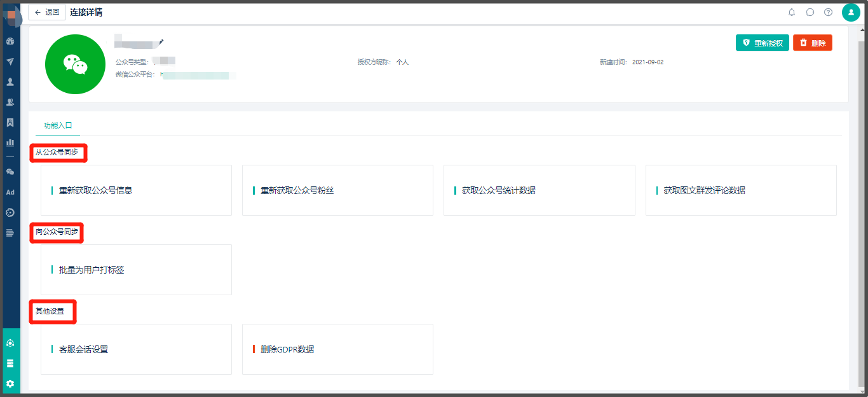Click the teal stacked layers sidebar icon

tap(10, 363)
